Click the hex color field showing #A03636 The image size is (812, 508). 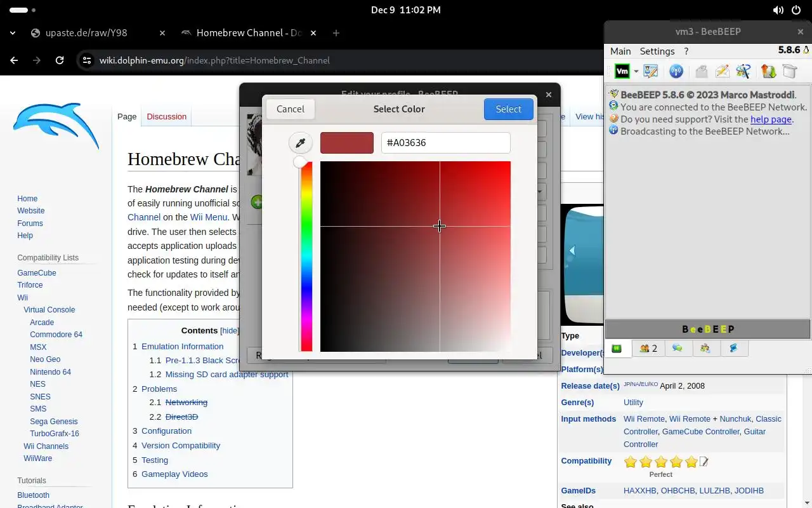click(446, 143)
